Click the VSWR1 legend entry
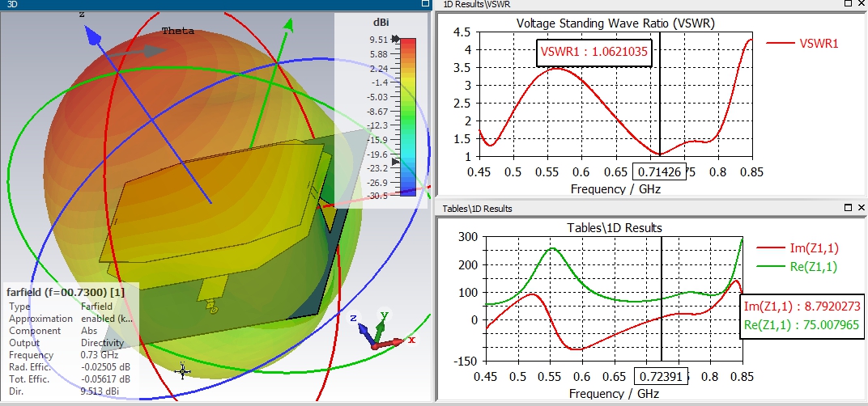This screenshot has width=868, height=406. (x=802, y=43)
